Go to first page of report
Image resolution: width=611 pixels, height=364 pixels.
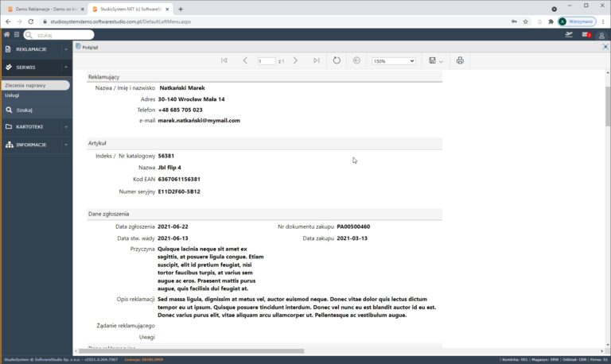(224, 60)
